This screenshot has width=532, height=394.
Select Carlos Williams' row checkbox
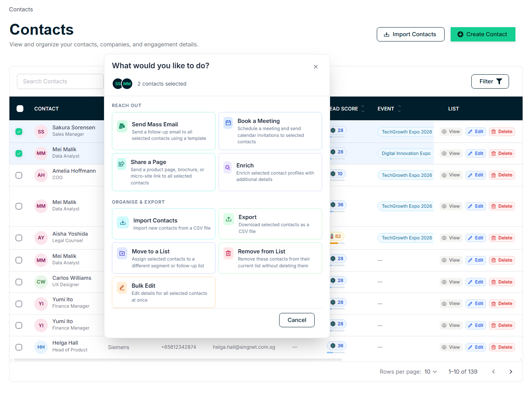tap(19, 282)
